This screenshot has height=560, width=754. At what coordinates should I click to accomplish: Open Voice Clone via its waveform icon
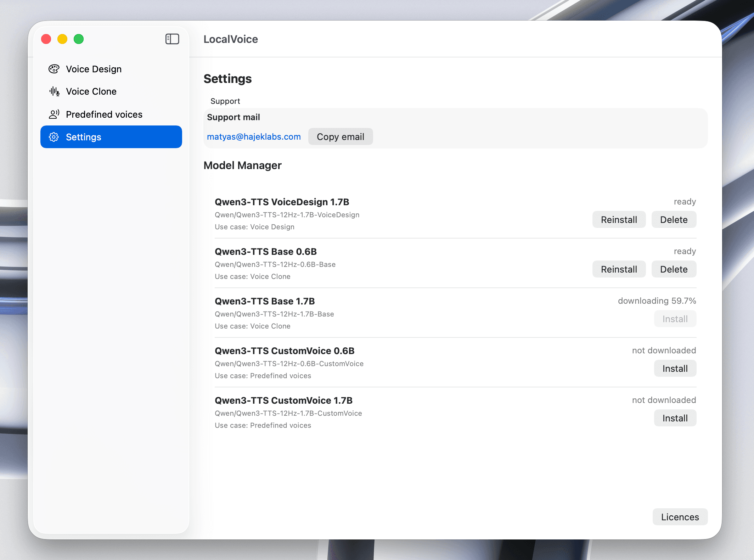54,91
